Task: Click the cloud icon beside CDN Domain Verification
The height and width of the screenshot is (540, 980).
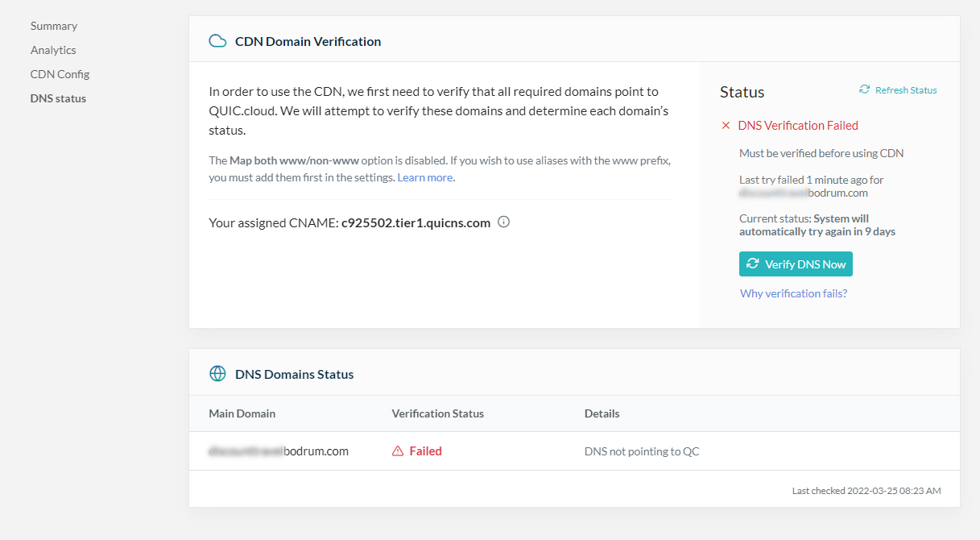Action: pos(217,41)
